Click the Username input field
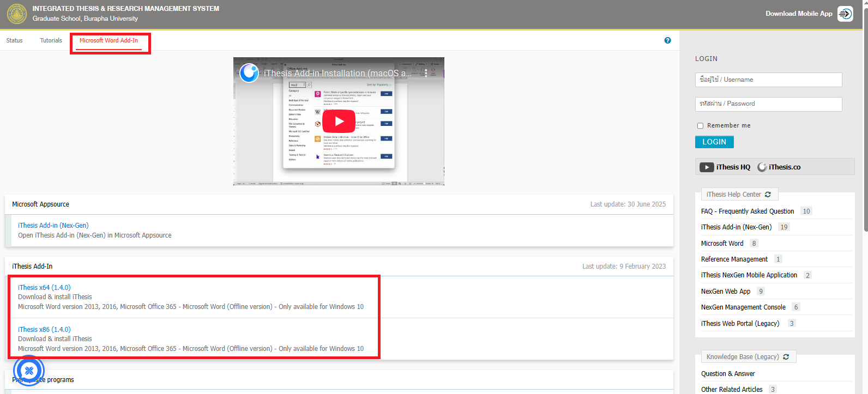The width and height of the screenshot is (868, 394). pyautogui.click(x=768, y=80)
